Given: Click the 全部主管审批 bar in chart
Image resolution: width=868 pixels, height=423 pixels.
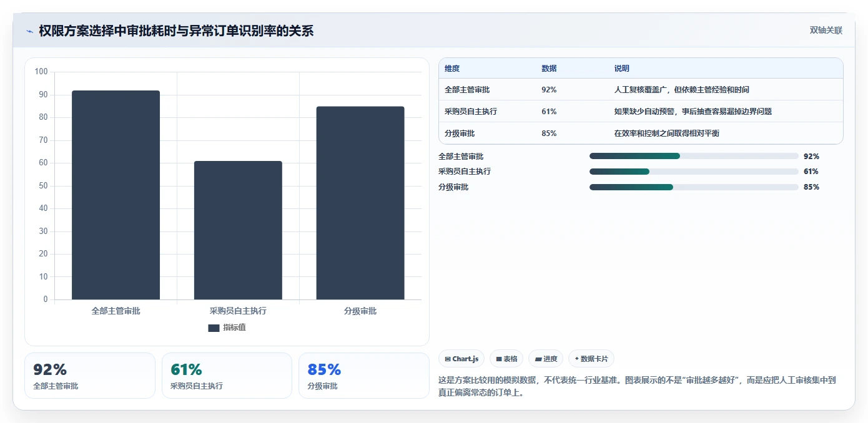Looking at the screenshot, I should point(116,195).
